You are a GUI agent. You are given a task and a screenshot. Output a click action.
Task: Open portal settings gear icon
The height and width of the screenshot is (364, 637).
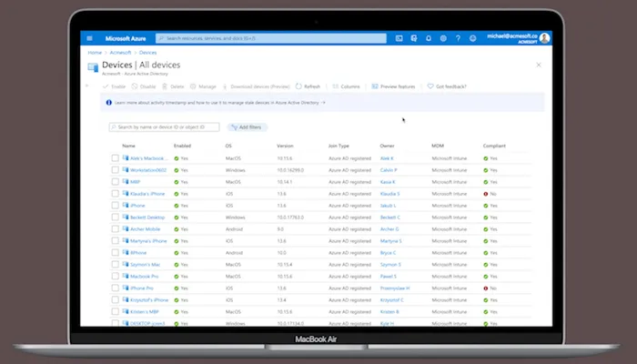tap(443, 38)
